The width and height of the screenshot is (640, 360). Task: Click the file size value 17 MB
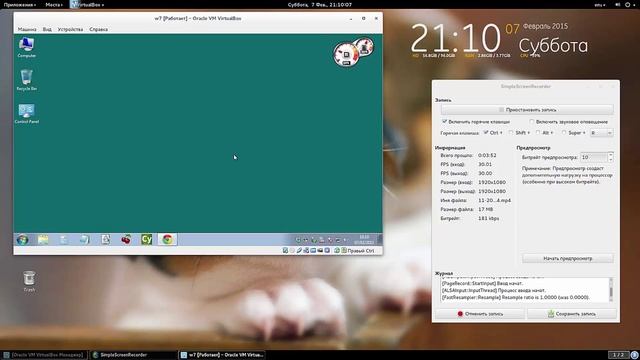click(x=486, y=209)
